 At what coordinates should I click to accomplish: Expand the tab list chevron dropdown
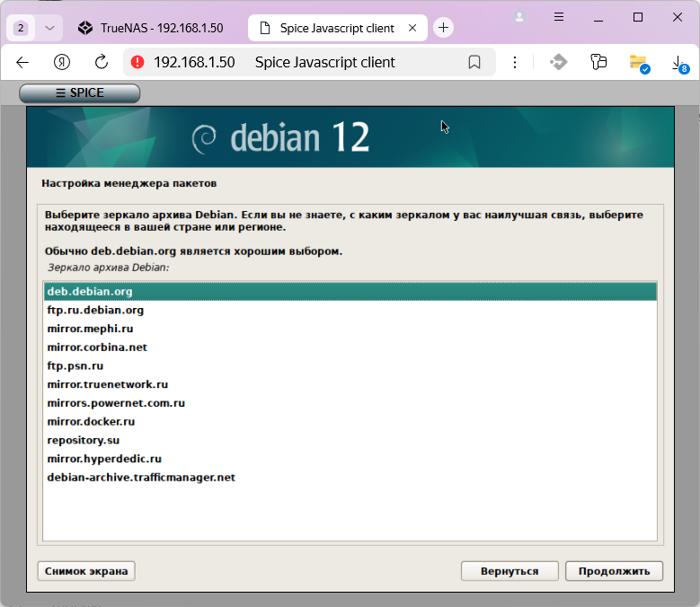coord(49,28)
